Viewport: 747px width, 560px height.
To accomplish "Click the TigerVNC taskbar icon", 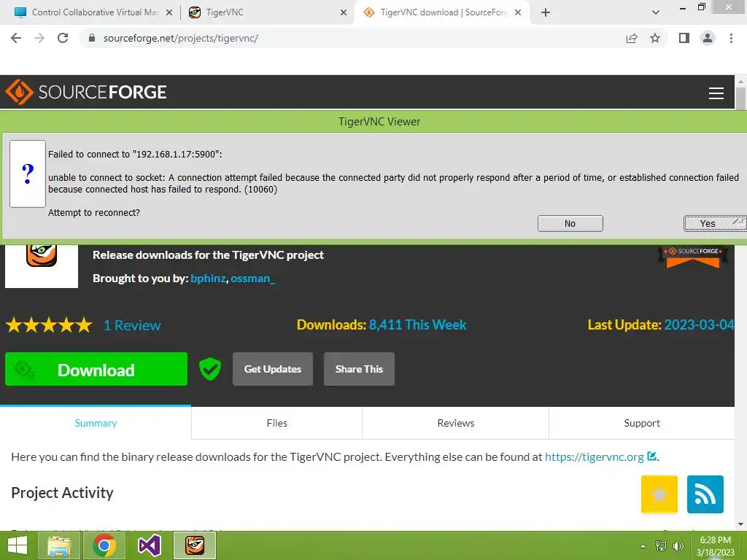I will click(195, 545).
